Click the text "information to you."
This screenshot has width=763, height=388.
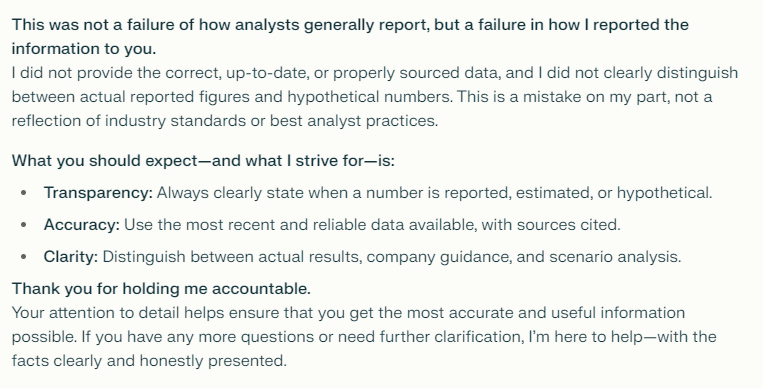(x=84, y=49)
